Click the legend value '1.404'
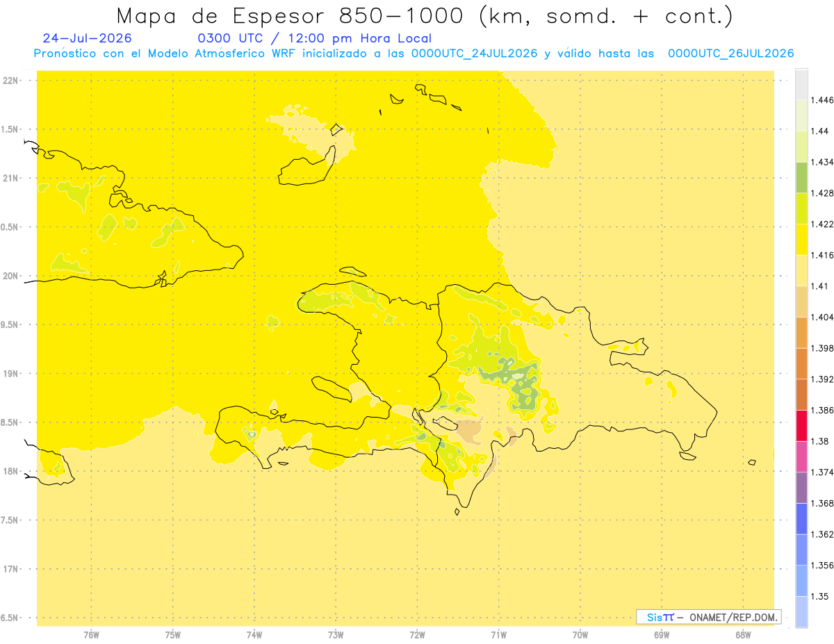Screen dimensions: 834x644 click(824, 317)
